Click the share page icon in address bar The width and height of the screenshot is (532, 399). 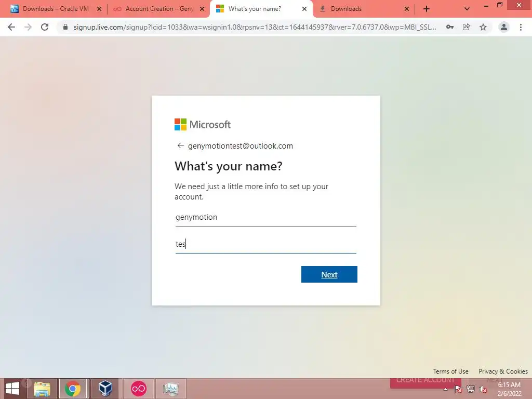coord(467,27)
